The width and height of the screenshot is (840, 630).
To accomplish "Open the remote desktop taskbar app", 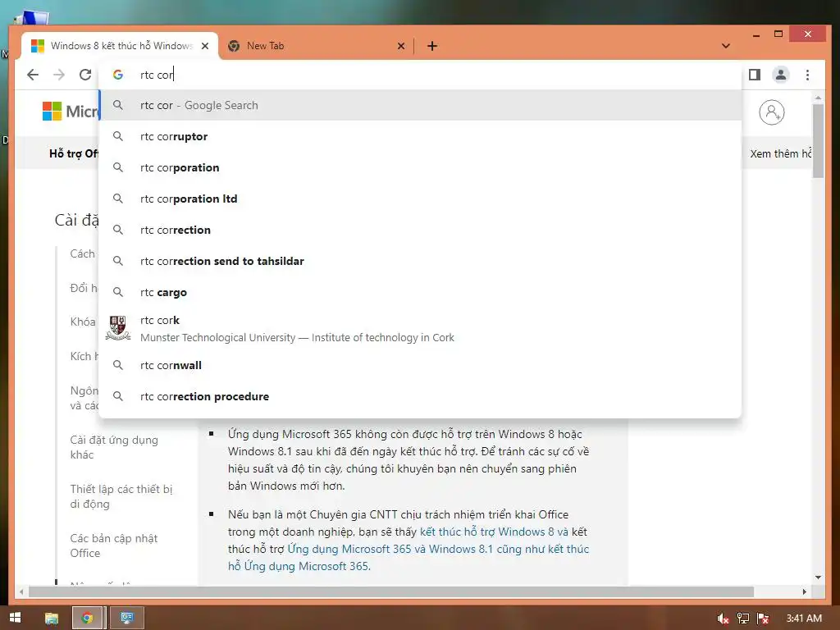I will point(127,619).
